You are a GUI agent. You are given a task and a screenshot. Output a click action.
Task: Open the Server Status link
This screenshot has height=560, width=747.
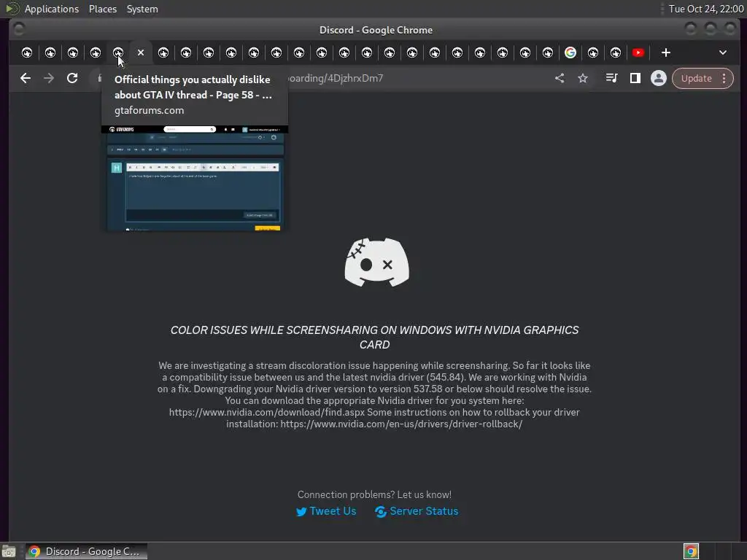417,511
